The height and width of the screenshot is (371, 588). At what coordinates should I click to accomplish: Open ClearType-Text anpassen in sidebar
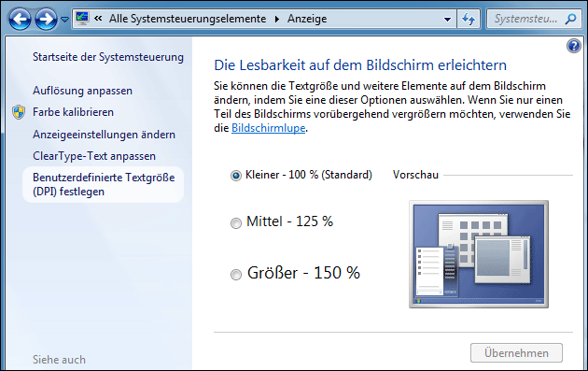[x=94, y=156]
